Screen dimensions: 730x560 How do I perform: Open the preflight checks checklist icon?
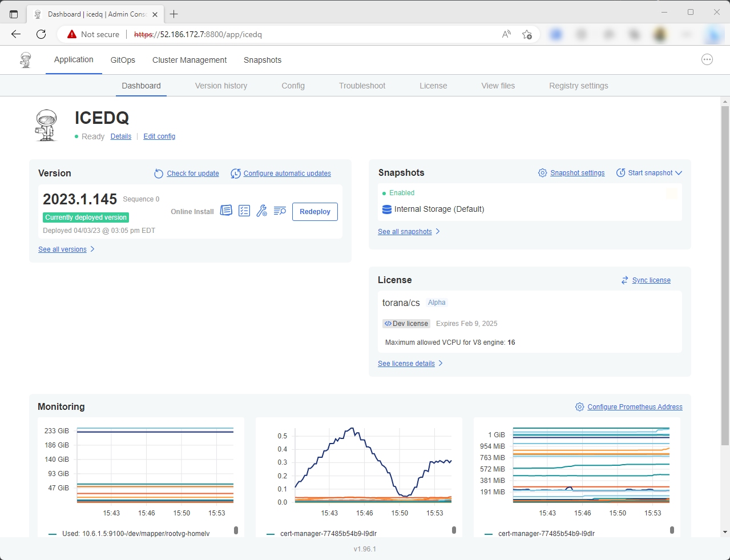(x=244, y=211)
